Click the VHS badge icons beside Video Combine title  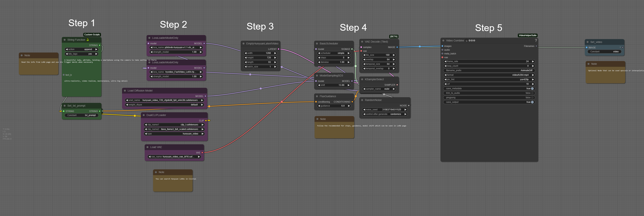(x=472, y=40)
